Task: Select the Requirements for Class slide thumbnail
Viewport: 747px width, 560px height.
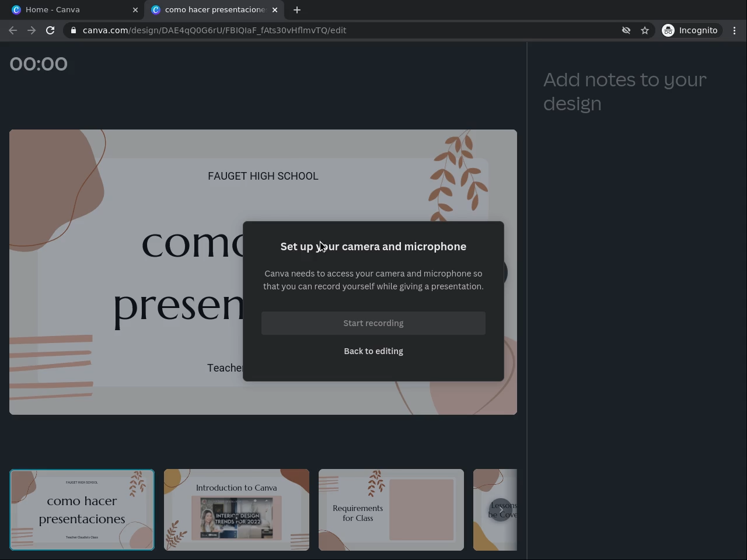Action: [x=391, y=510]
